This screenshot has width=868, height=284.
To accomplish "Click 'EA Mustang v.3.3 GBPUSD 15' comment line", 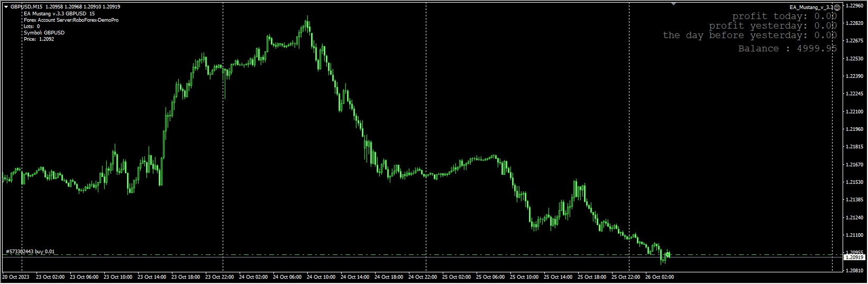I will (x=59, y=14).
